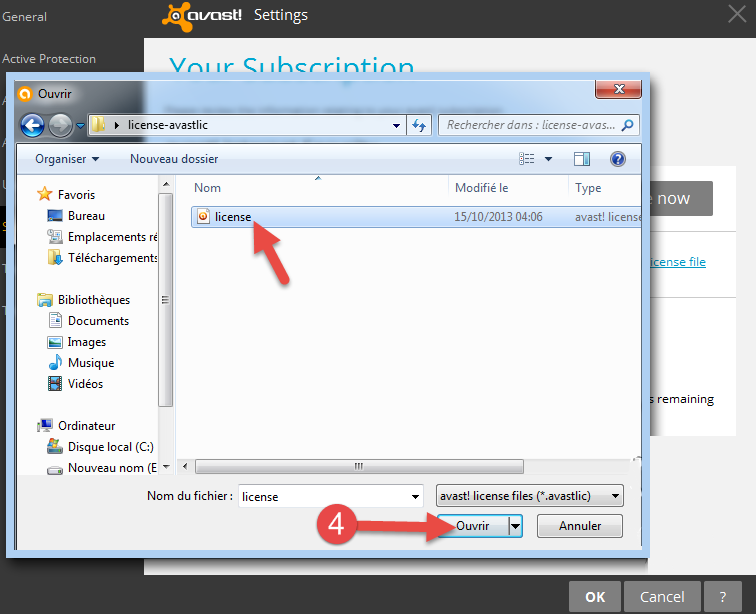Screen dimensions: 756x614
Task: Click the arrow next to Ouvrir button
Action: pos(516,526)
